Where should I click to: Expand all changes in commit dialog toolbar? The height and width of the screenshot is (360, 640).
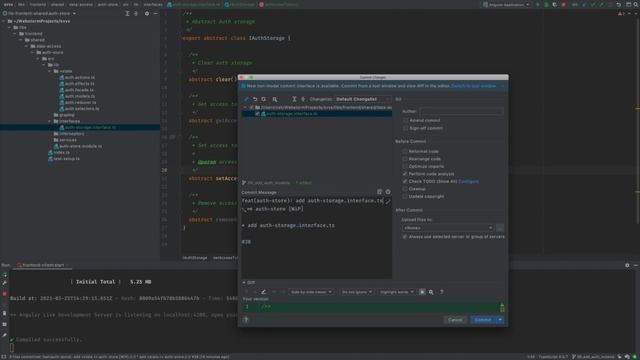coord(294,99)
